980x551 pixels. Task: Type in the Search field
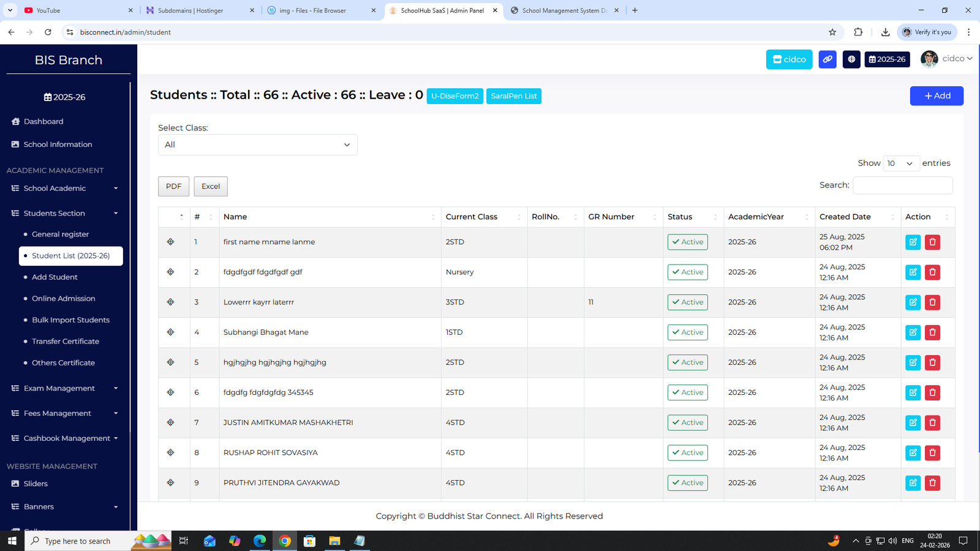coord(902,186)
